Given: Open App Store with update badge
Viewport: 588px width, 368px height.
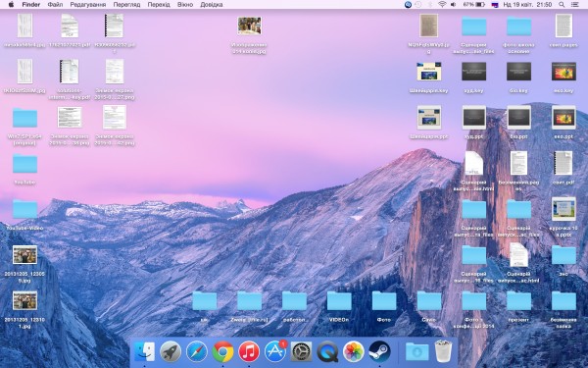Looking at the screenshot, I should click(275, 352).
